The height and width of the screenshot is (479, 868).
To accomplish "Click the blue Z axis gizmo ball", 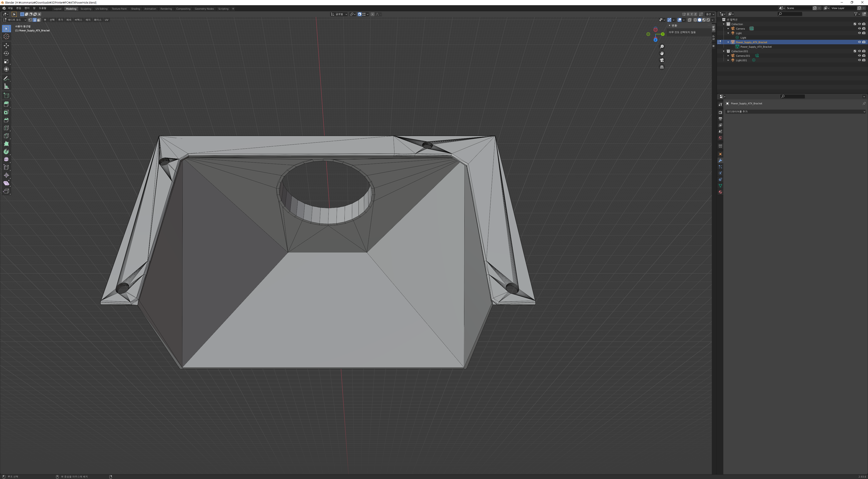I will tap(655, 40).
